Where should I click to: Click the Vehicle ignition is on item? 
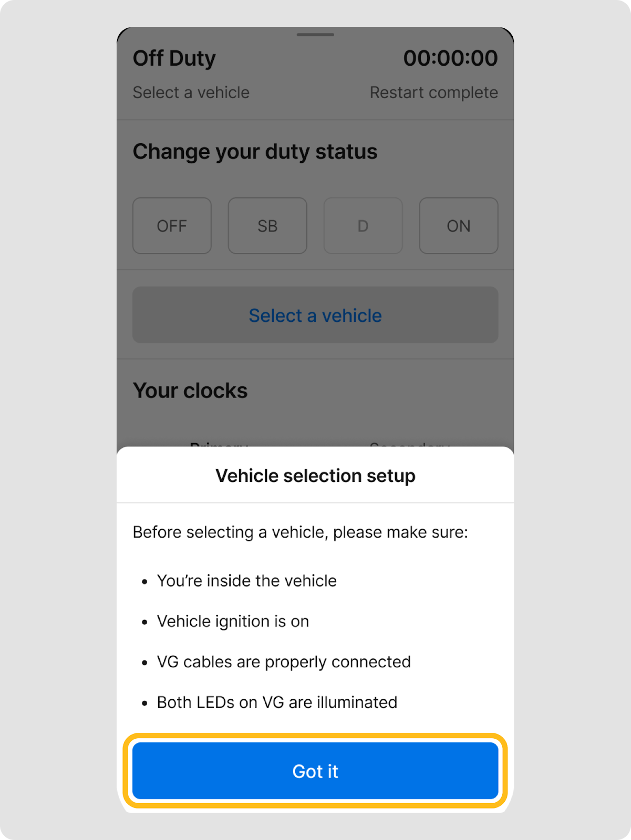click(x=233, y=621)
